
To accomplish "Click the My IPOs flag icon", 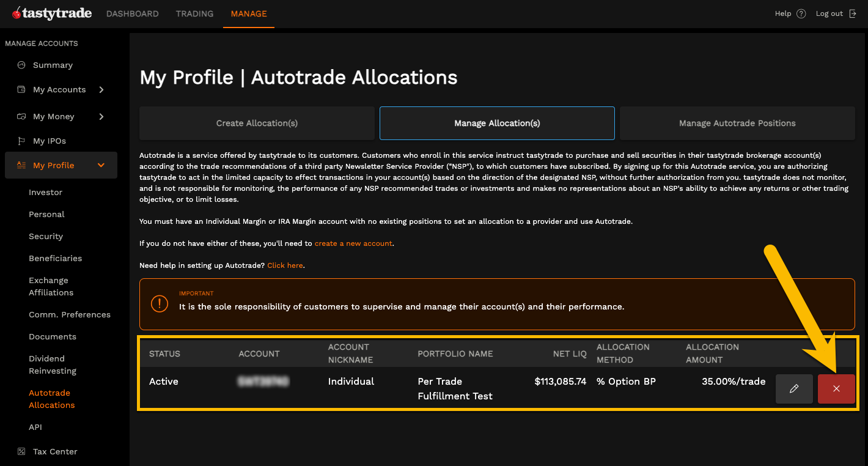I will coord(20,141).
